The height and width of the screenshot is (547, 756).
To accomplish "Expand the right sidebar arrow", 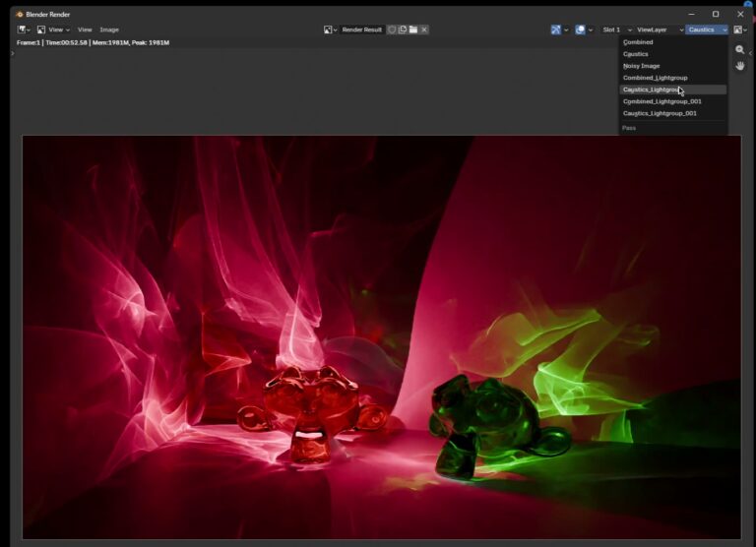I will [751, 53].
